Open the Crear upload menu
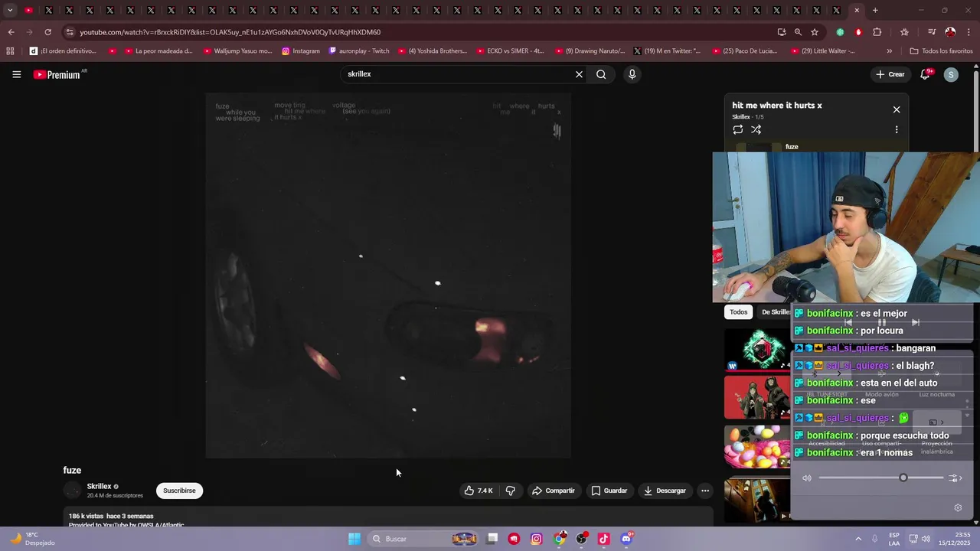 [x=890, y=74]
